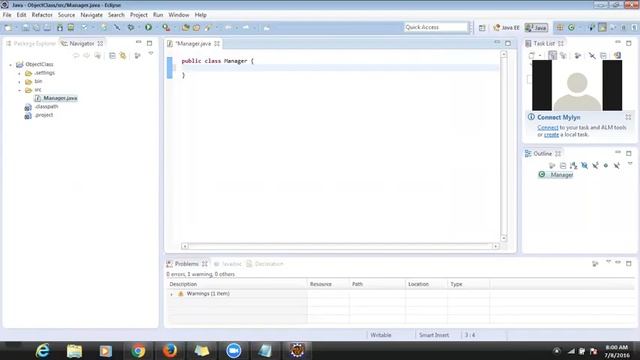Click the Run Last Tool icon with red toolbox
Viewport: 640px width, 360px height.
166,27
